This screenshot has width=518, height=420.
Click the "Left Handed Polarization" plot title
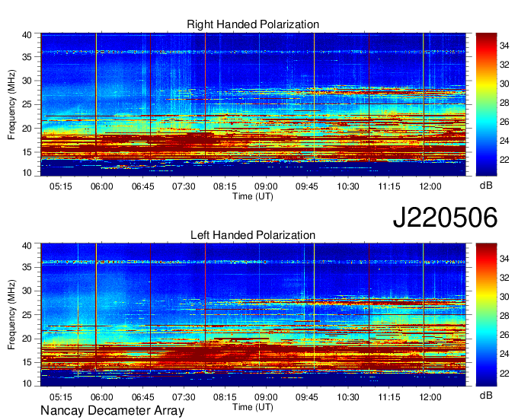(x=253, y=235)
